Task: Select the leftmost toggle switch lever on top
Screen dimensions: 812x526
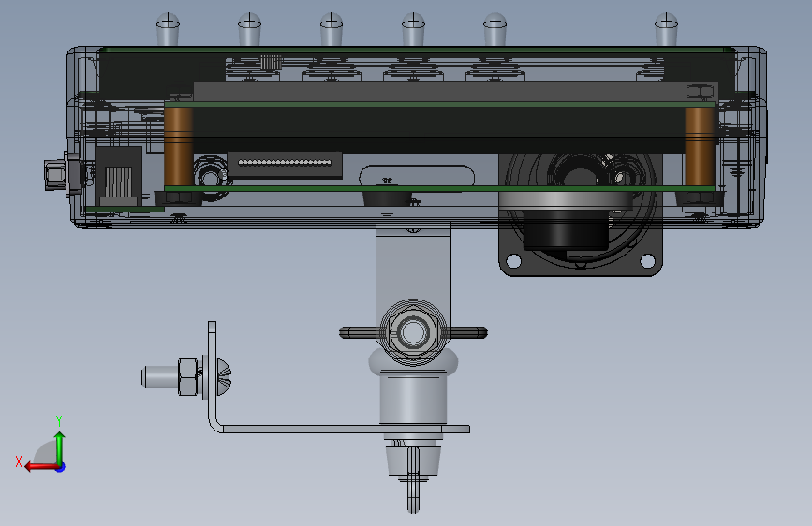Action: (x=168, y=30)
